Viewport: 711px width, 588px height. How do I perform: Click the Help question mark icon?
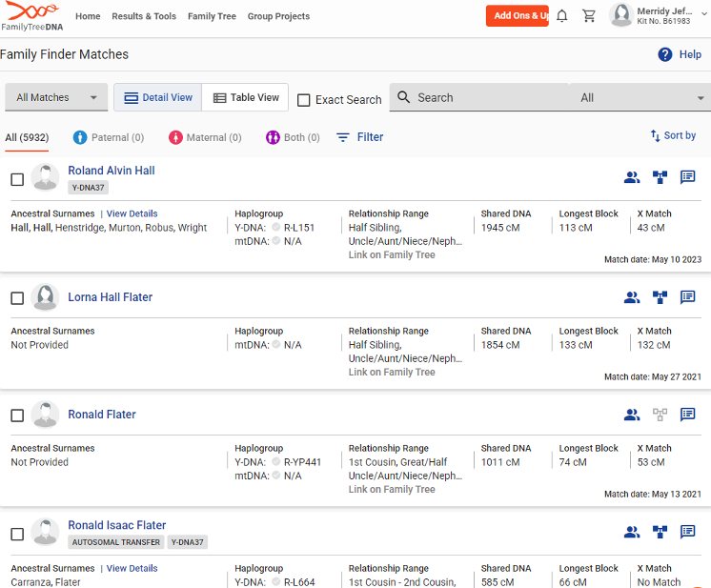pos(665,54)
